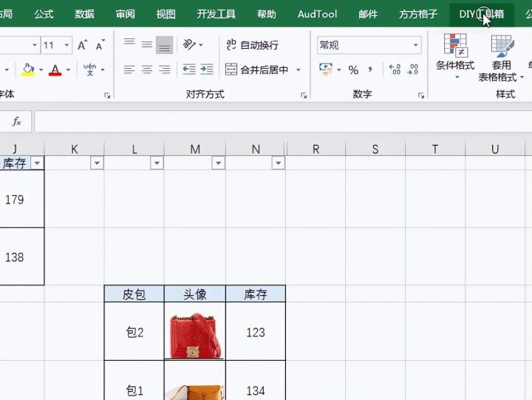Select 头像 header cell
Screen dimensions: 532x400
click(195, 294)
